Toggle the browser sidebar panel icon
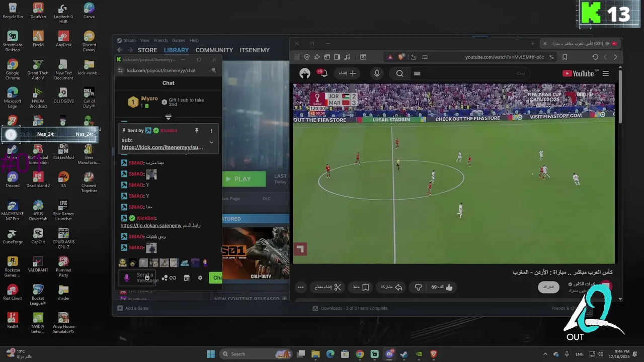 (x=337, y=57)
